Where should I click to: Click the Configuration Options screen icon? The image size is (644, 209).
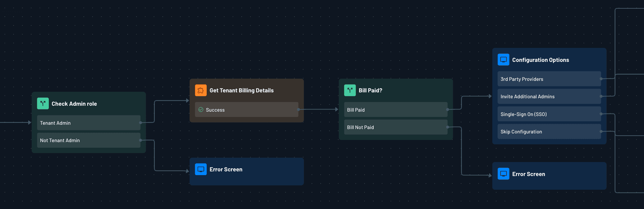click(504, 60)
